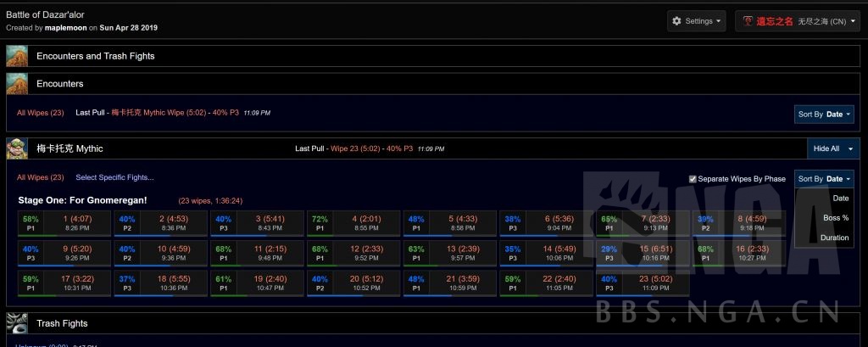This screenshot has width=868, height=347.
Task: Click the Trash Fights section icon
Action: [x=17, y=323]
